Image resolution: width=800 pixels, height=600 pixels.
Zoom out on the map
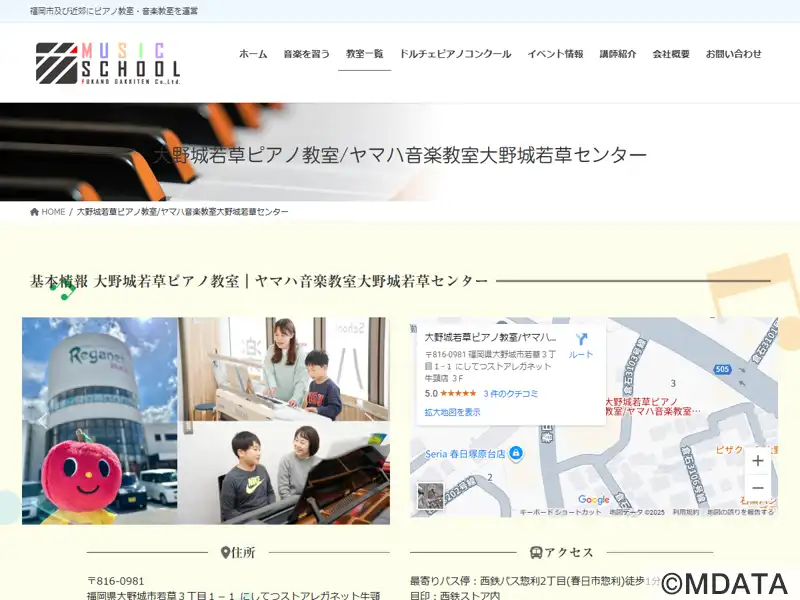pyautogui.click(x=758, y=488)
